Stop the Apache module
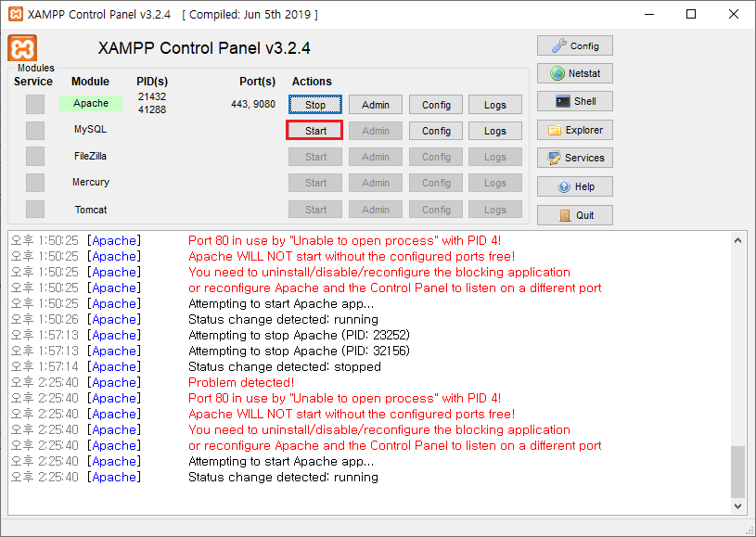The height and width of the screenshot is (537, 756). tap(315, 105)
